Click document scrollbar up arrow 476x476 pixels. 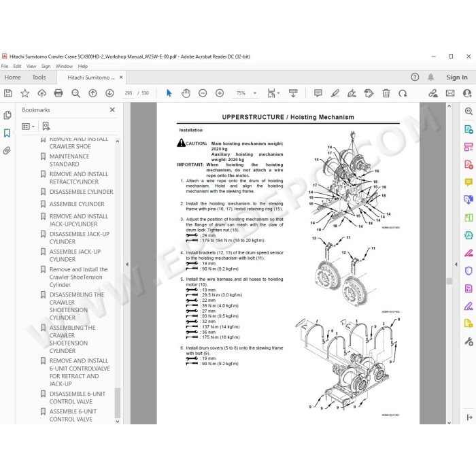pyautogui.click(x=449, y=106)
